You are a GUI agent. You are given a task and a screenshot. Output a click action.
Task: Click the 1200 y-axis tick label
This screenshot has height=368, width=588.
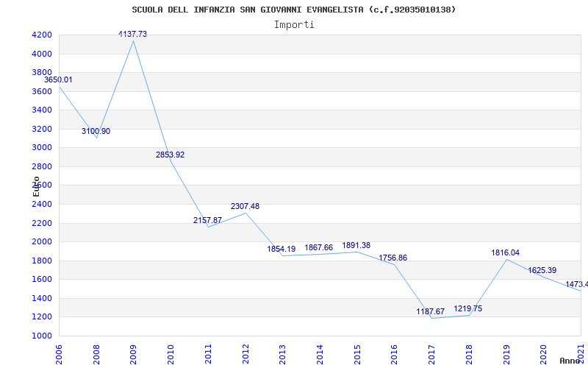pos(42,317)
